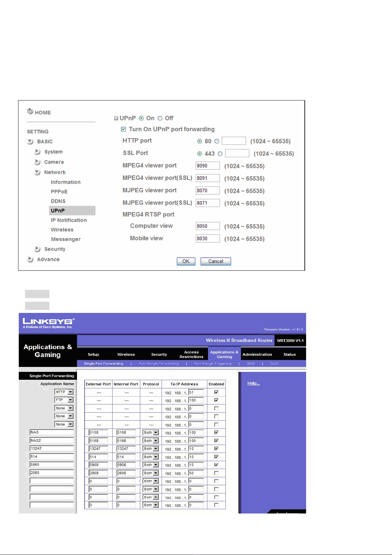Toggle Turn On UPnP port forwarding checkbox
Image resolution: width=392 pixels, height=555 pixels.
(124, 129)
